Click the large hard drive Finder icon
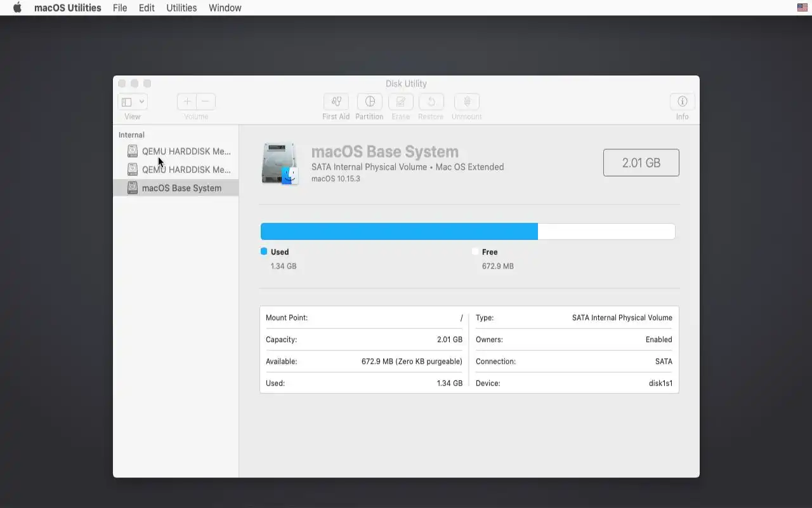 [280, 163]
